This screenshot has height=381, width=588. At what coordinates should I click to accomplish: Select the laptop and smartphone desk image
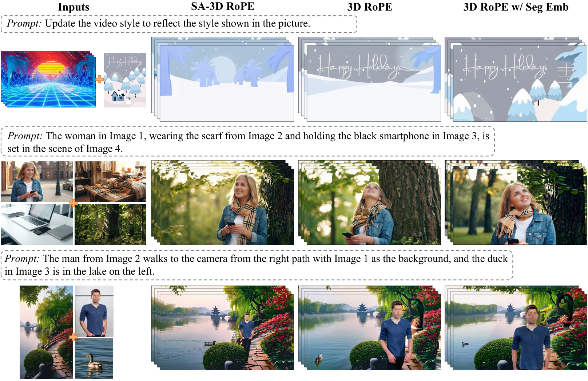[37, 224]
